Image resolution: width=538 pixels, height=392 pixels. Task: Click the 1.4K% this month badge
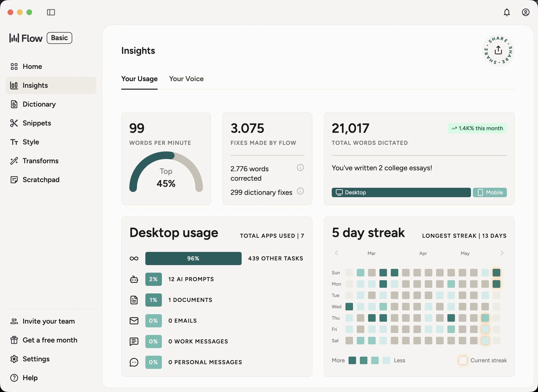point(477,128)
